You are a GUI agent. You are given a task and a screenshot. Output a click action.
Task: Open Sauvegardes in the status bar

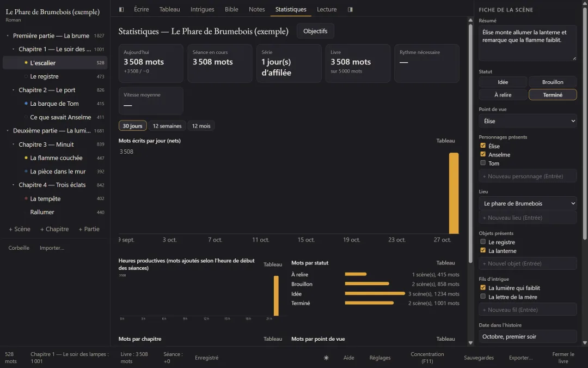tap(479, 358)
